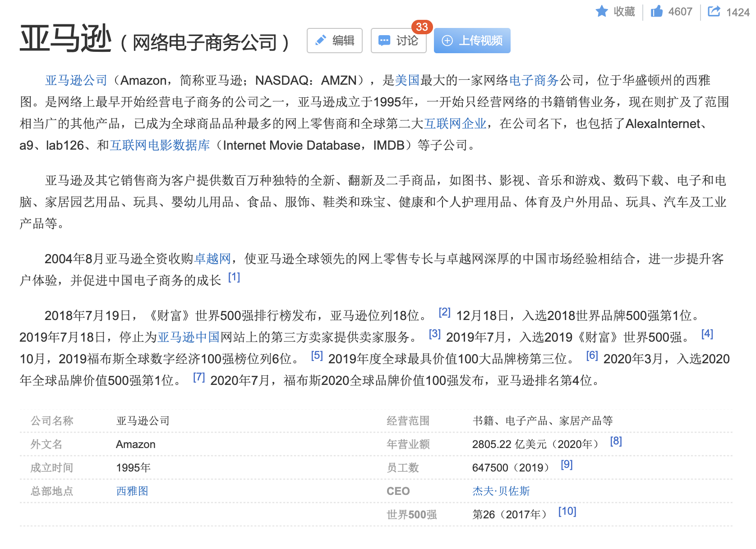Click the red 33 discussion count badge
Screen dimensions: 756x549
click(x=420, y=27)
